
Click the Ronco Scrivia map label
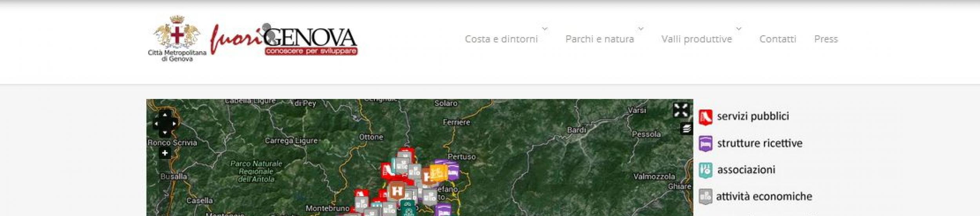tap(172, 143)
